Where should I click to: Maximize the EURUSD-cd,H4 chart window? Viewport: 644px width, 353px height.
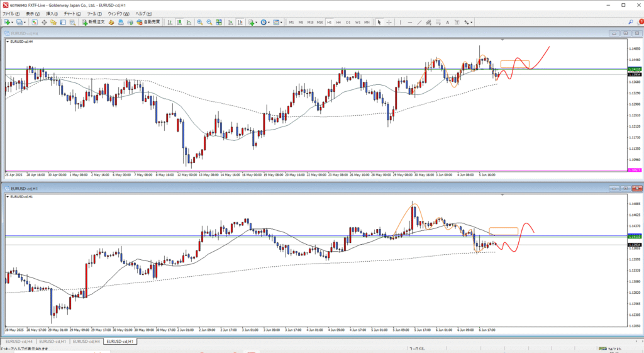point(626,33)
